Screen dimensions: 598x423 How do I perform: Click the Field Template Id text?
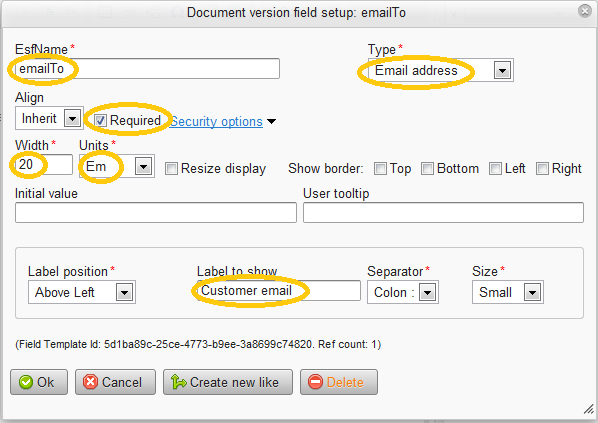point(198,344)
